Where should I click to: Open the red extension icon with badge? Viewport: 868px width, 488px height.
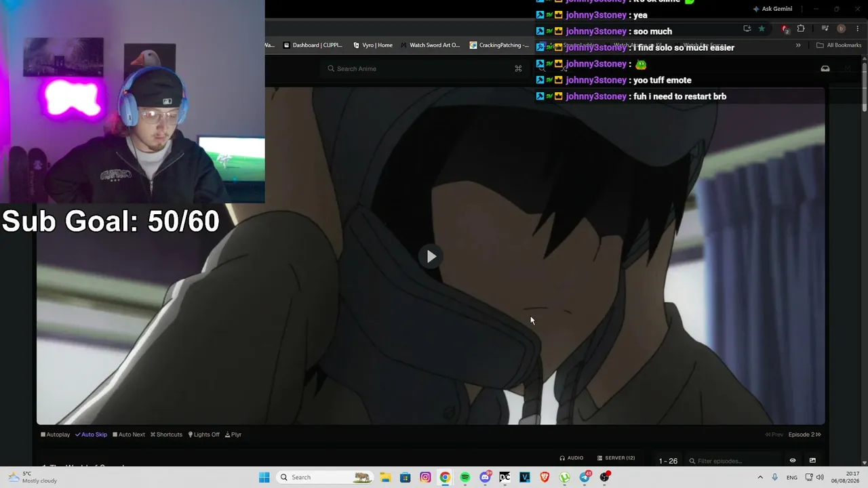[x=785, y=28]
